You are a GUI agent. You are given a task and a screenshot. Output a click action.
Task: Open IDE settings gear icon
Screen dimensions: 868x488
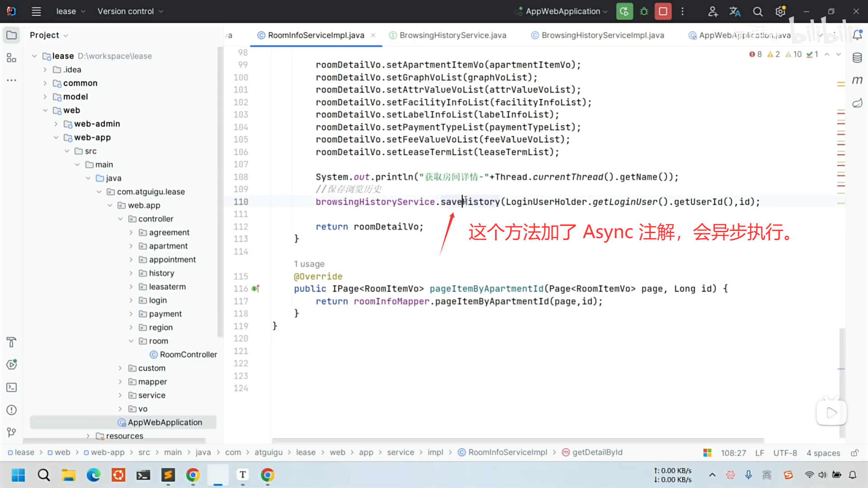780,11
